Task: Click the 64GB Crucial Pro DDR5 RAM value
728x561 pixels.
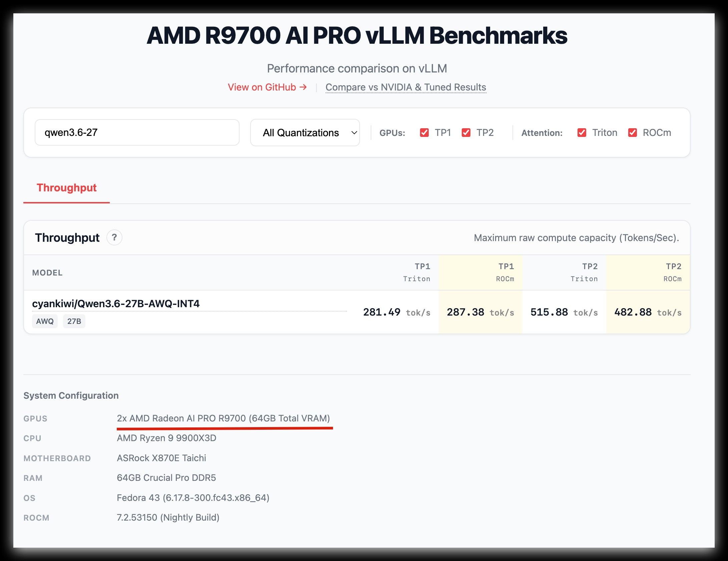Action: (x=166, y=478)
